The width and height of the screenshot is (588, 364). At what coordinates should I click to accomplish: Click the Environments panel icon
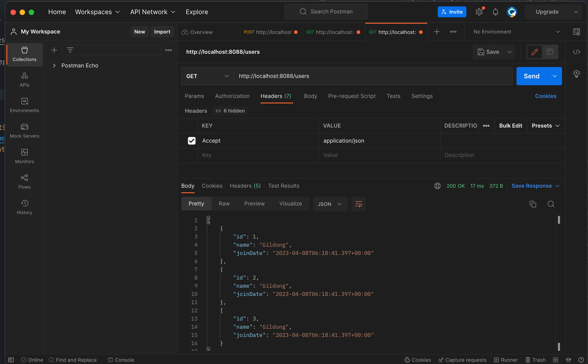(x=24, y=105)
